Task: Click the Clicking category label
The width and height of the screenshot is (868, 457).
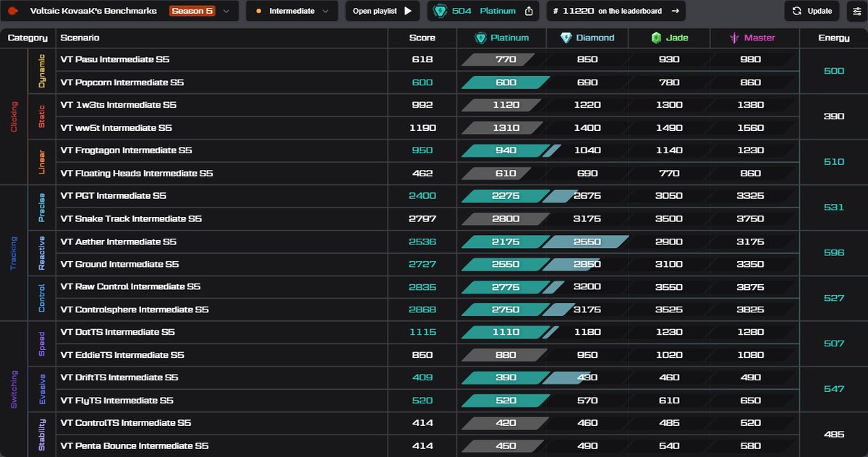Action: pos(14,116)
